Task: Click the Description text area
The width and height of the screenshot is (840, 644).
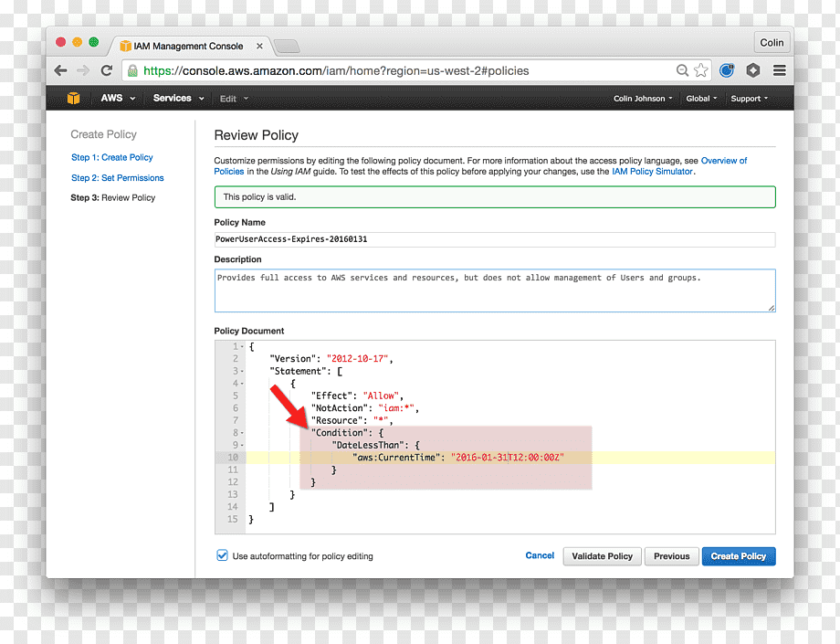Action: click(x=495, y=290)
